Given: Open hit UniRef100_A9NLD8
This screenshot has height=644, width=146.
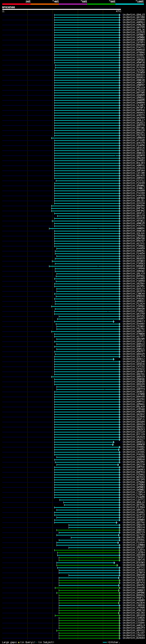Looking at the screenshot, I should [134, 25].
